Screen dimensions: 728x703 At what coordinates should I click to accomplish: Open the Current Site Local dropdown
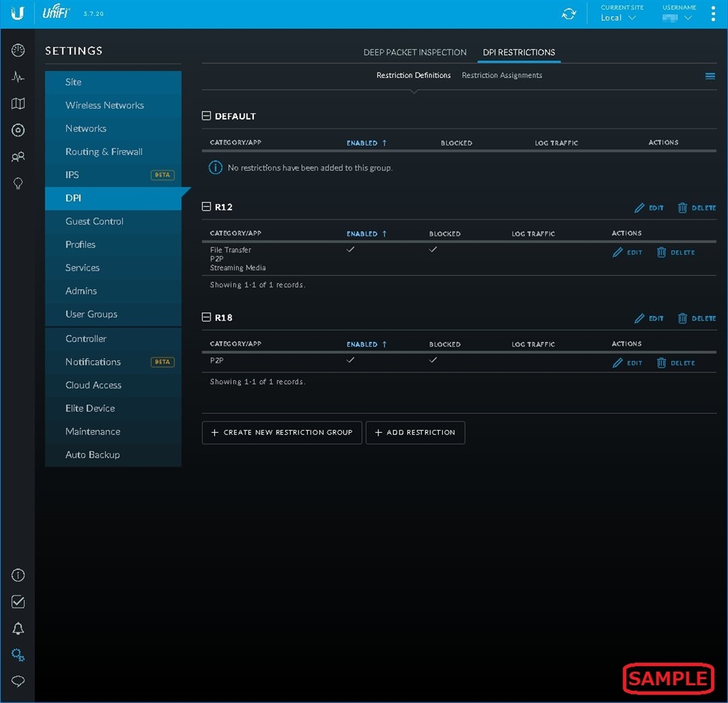[x=618, y=18]
